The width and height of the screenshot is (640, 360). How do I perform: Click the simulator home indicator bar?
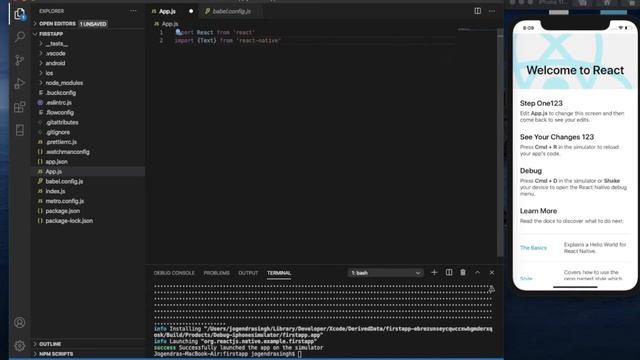(x=575, y=287)
